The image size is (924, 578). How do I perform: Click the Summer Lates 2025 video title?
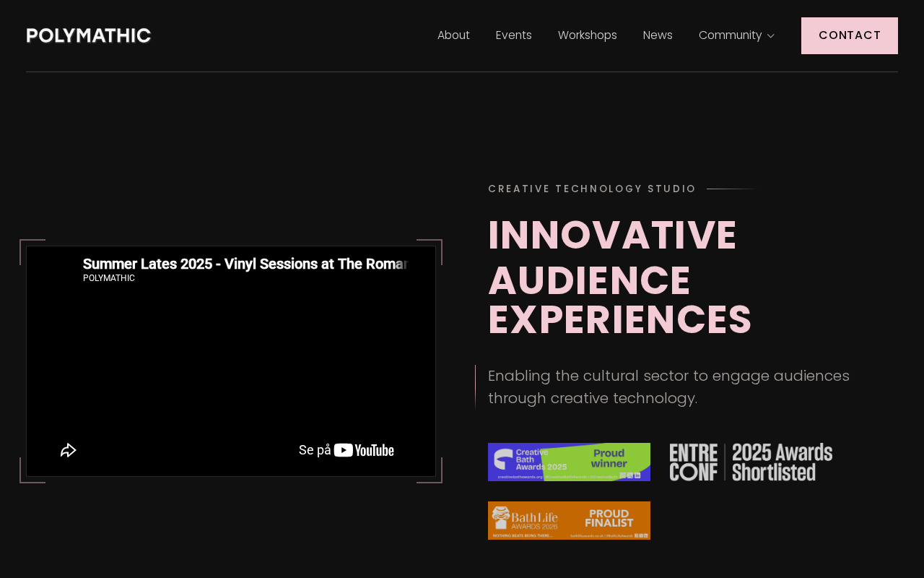click(246, 264)
